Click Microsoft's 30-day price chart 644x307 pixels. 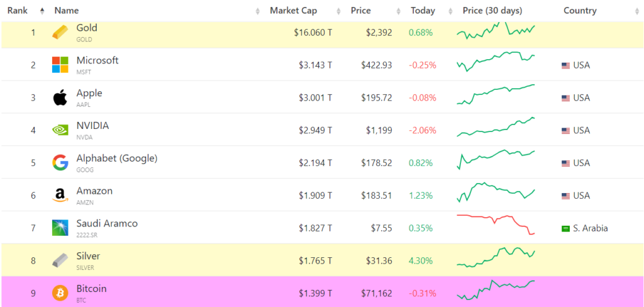click(x=496, y=61)
